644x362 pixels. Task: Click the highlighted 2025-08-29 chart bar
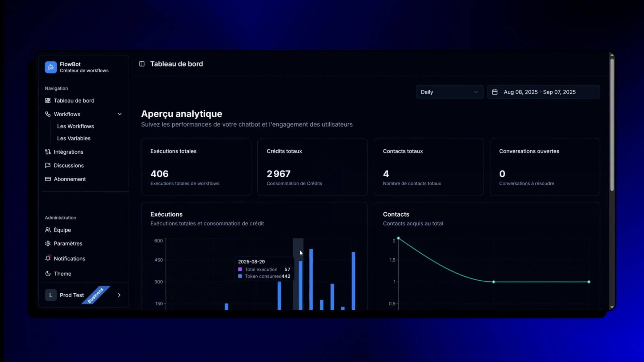click(x=300, y=285)
